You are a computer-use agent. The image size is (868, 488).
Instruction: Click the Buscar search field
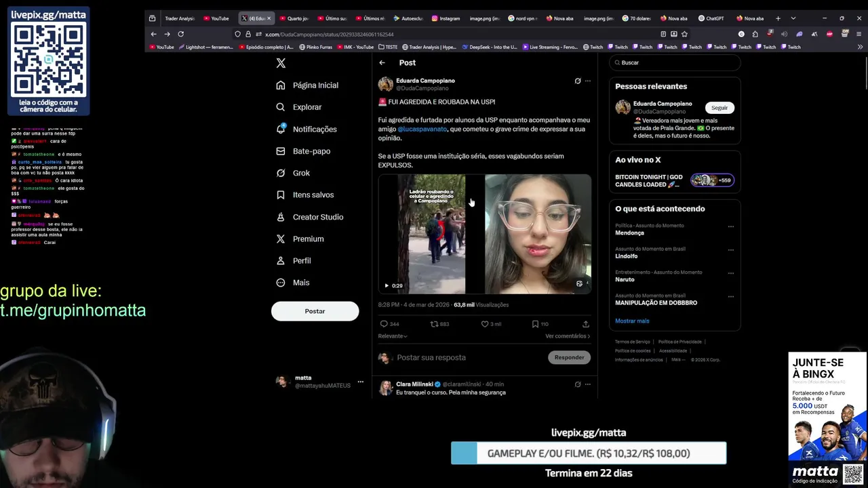(x=675, y=62)
